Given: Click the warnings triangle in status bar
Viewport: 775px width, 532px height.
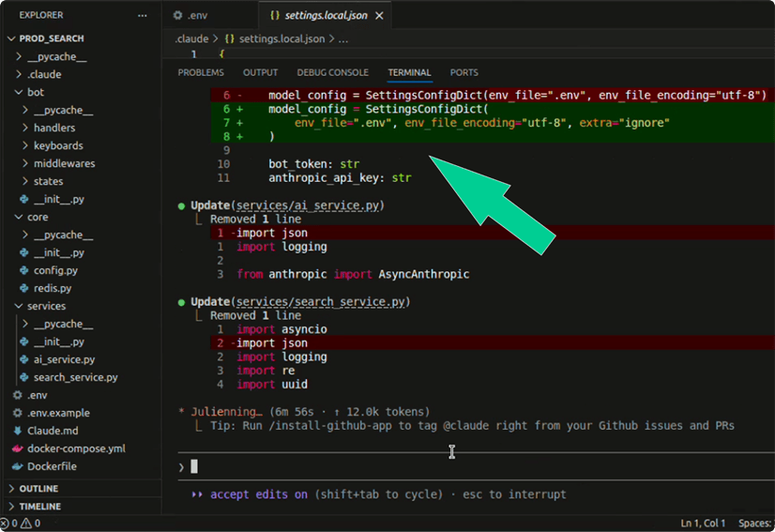Looking at the screenshot, I should tap(26, 524).
